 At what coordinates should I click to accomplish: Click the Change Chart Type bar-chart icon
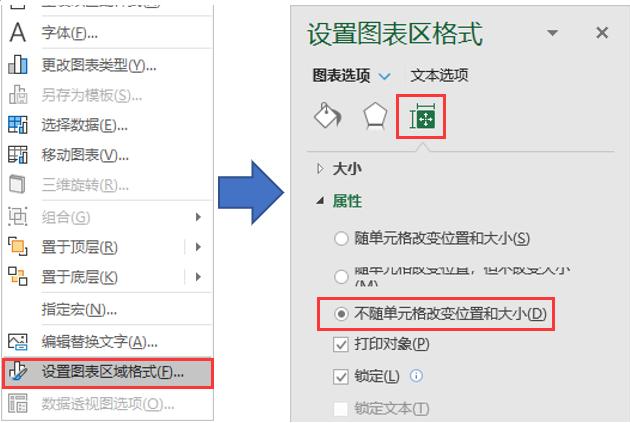18,64
